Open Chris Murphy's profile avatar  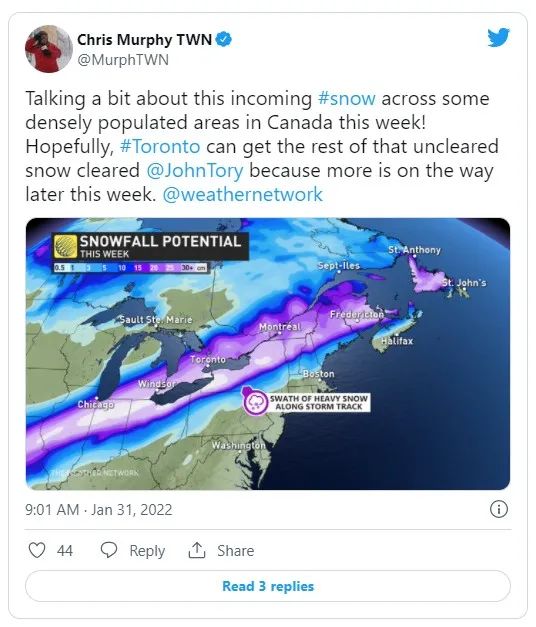pos(49,49)
